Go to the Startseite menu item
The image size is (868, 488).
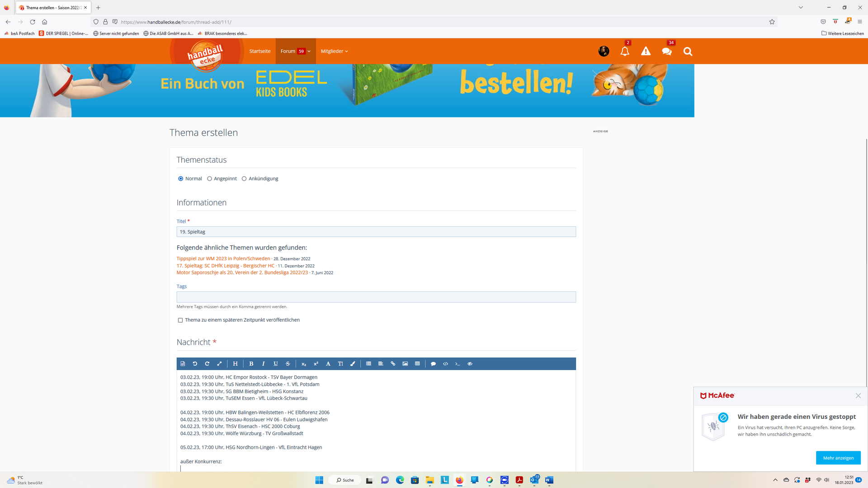pos(260,52)
